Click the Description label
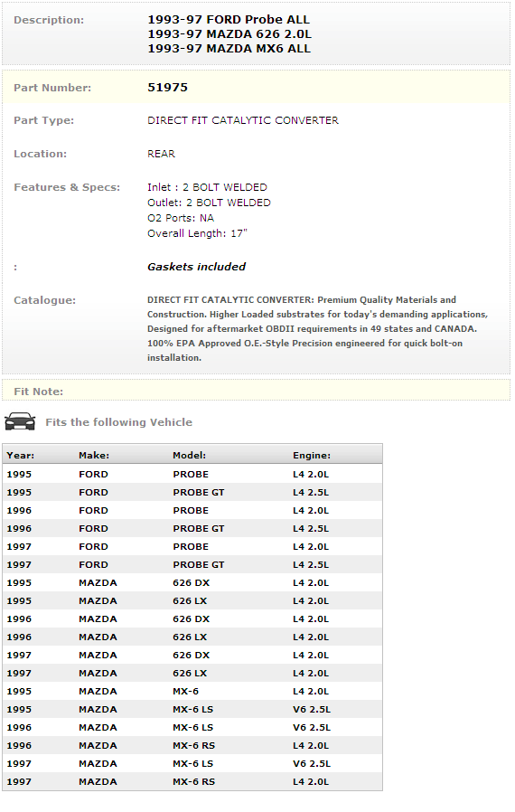This screenshot has width=515, height=812. [49, 20]
